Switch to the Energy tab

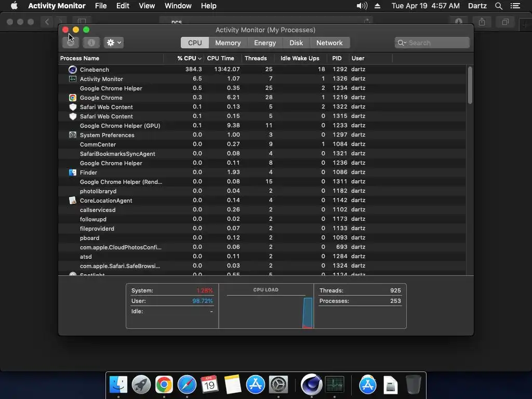(265, 43)
